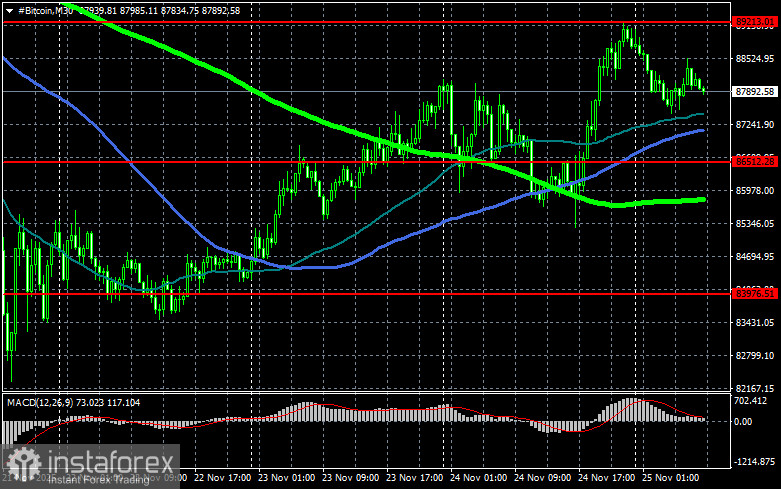Click the 82167.15 price axis value
Viewport: 781px width, 489px height.
pyautogui.click(x=755, y=388)
